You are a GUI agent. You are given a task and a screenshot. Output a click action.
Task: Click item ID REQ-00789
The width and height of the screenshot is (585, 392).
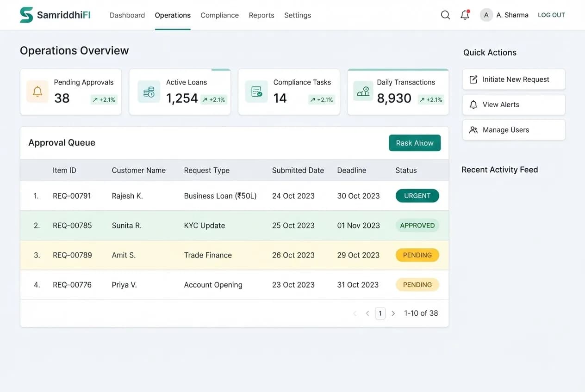[72, 255]
